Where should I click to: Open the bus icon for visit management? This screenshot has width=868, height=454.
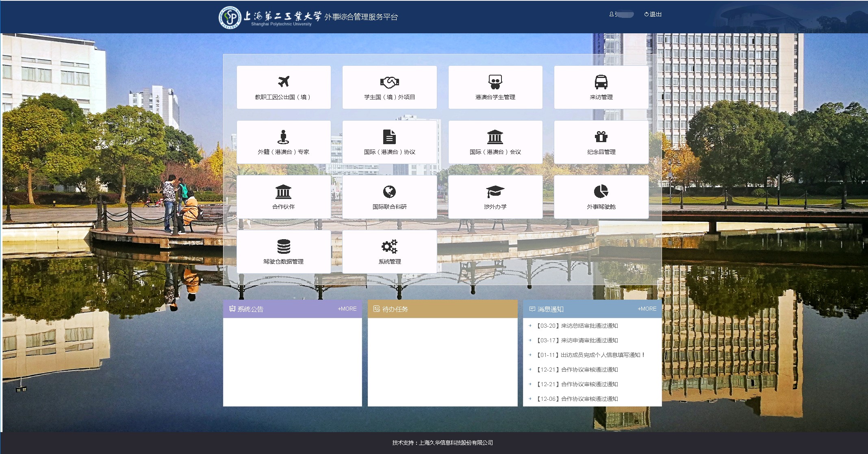pyautogui.click(x=601, y=82)
